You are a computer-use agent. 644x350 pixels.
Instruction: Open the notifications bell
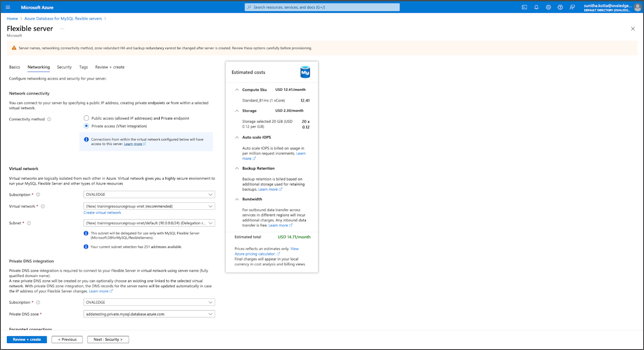536,7
